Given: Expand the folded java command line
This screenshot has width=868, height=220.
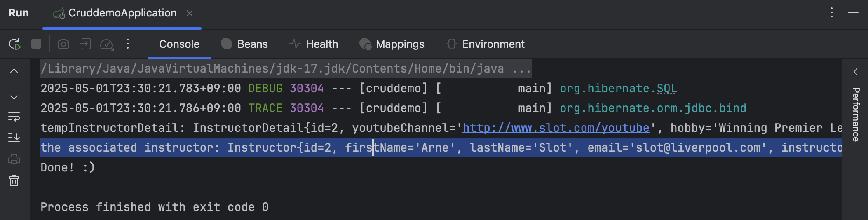Looking at the screenshot, I should [x=521, y=69].
